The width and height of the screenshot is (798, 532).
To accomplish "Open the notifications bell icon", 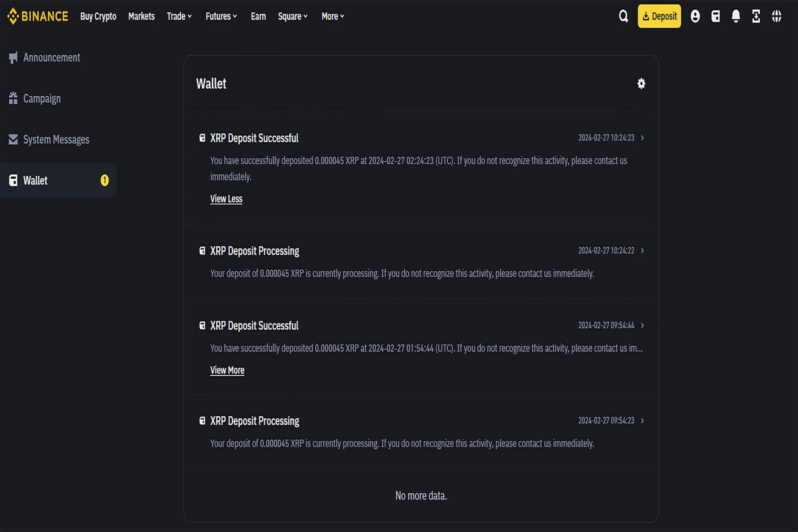I will [x=736, y=16].
